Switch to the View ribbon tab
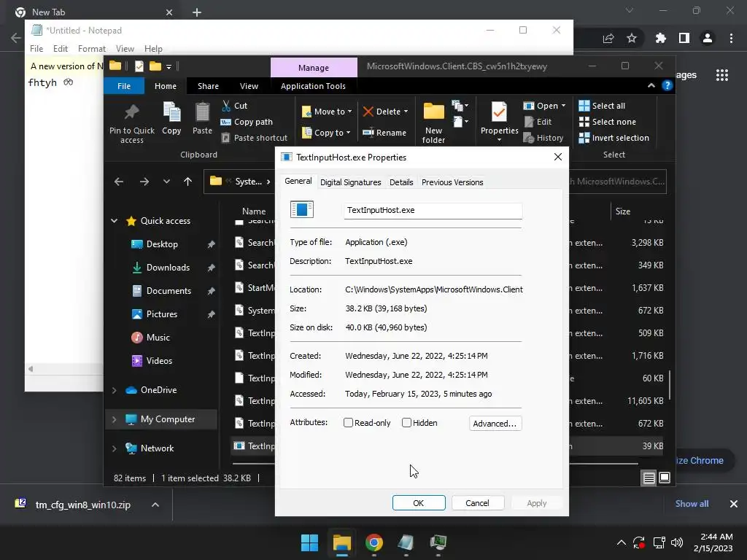Viewport: 747px width, 560px height. click(x=249, y=86)
